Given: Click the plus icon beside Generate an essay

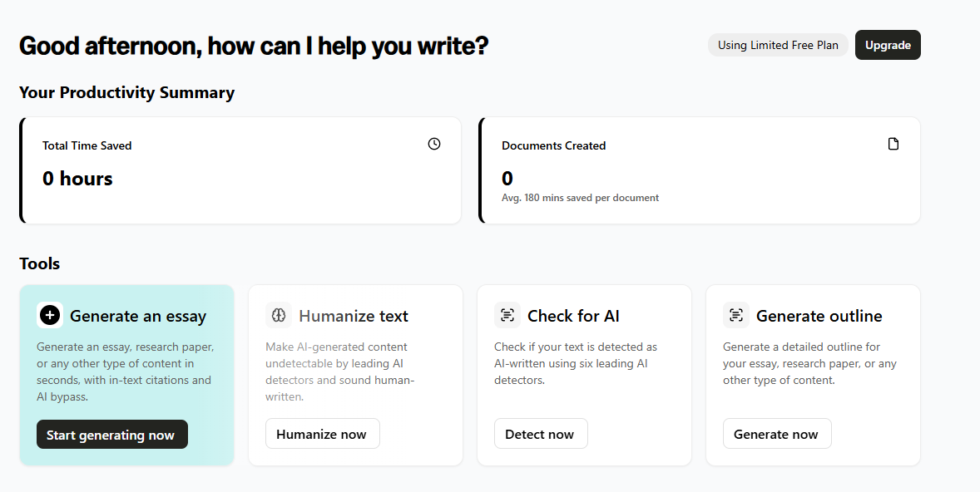Looking at the screenshot, I should pyautogui.click(x=50, y=315).
